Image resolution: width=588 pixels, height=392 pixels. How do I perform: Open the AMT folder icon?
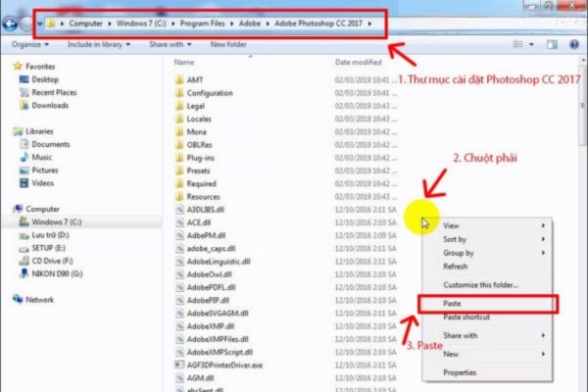click(178, 78)
